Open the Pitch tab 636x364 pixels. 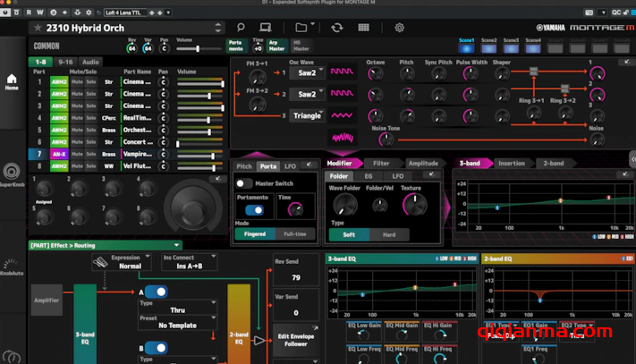[x=244, y=166]
